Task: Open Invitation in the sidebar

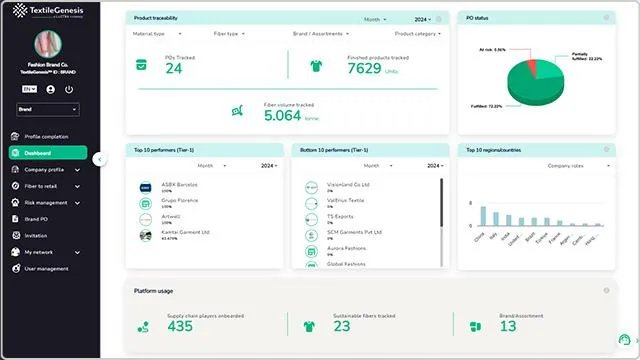Action: pos(36,236)
